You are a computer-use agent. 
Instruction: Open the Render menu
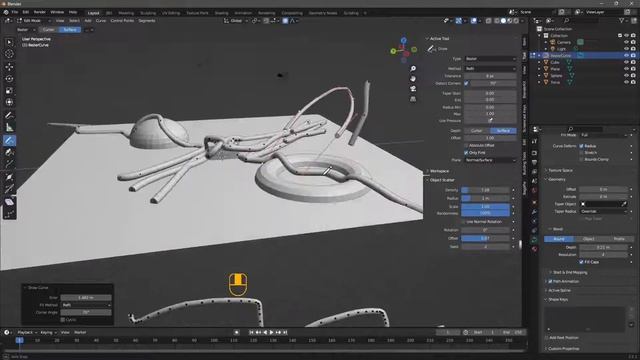click(40, 12)
